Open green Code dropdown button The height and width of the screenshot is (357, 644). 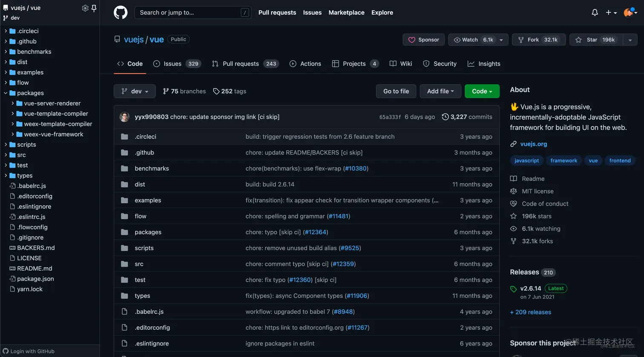[482, 91]
